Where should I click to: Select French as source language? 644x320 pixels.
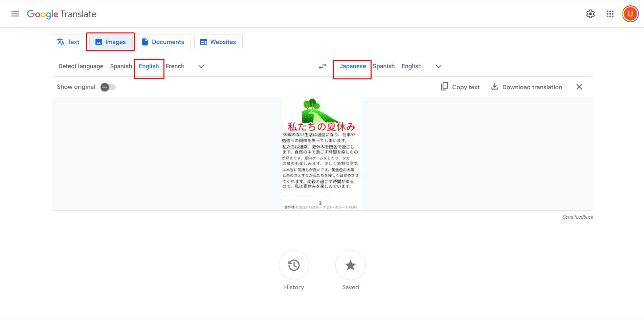[175, 66]
